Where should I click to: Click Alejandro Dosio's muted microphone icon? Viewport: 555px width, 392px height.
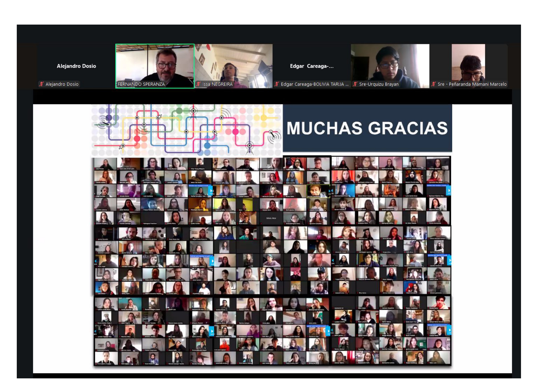[x=42, y=84]
